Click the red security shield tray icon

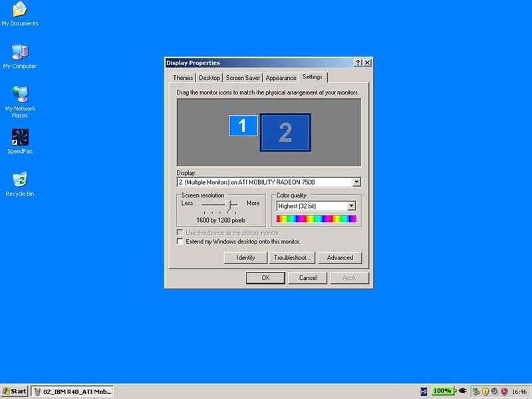coord(503,391)
